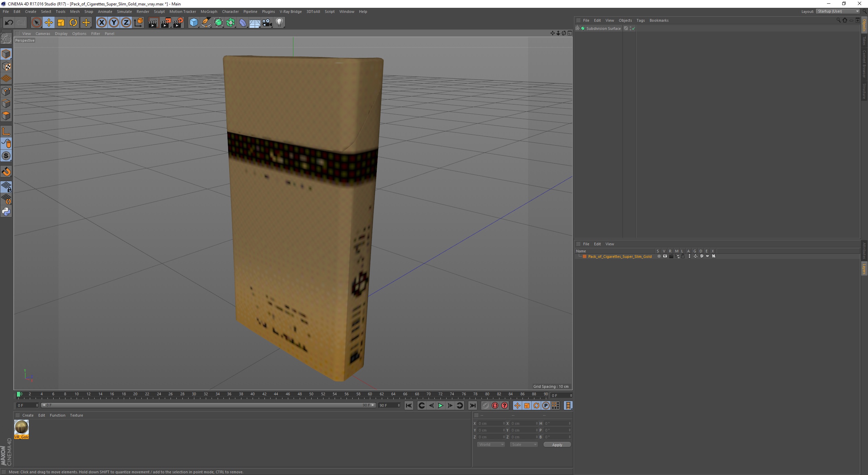Activate the Live Selection tool
Screen dimensions: 868x475
click(36, 23)
